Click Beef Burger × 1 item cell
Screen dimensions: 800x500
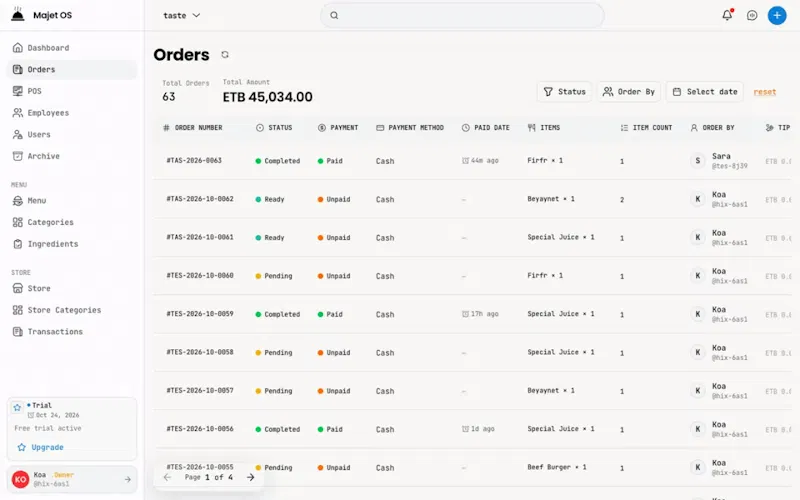[557, 467]
